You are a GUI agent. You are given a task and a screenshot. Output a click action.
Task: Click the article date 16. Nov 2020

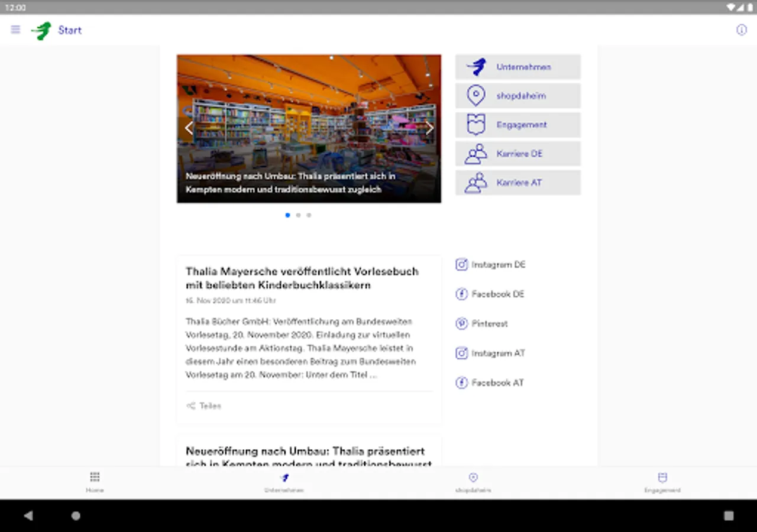click(x=231, y=301)
